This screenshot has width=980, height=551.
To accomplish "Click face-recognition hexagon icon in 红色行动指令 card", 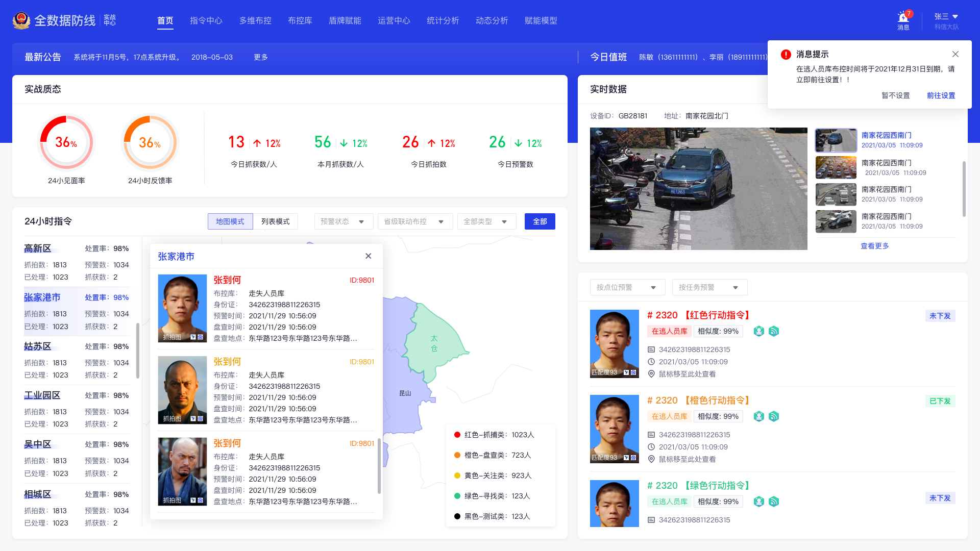I will pyautogui.click(x=759, y=331).
